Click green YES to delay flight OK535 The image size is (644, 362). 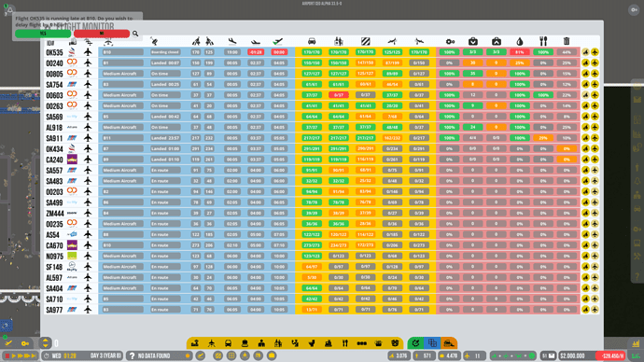[43, 34]
